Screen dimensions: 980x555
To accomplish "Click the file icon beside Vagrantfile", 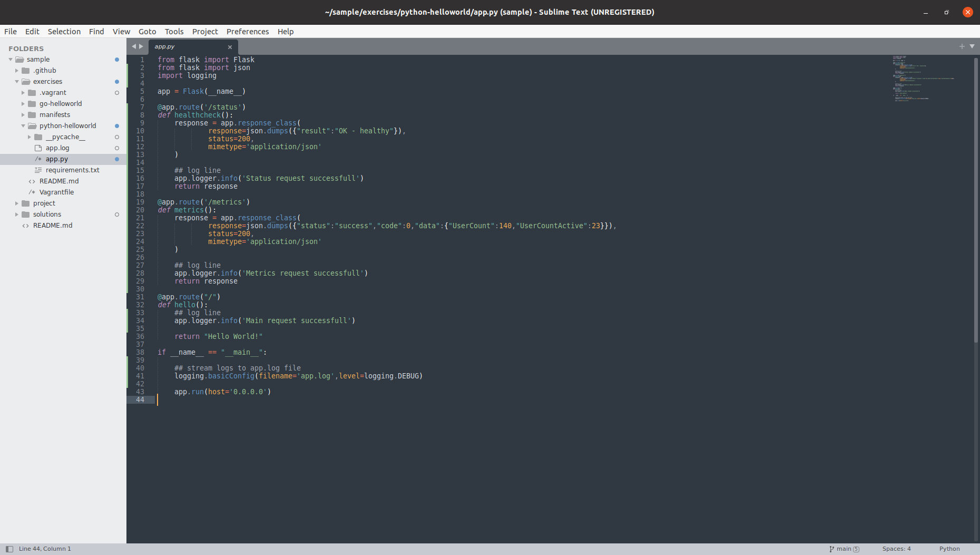I will point(31,192).
